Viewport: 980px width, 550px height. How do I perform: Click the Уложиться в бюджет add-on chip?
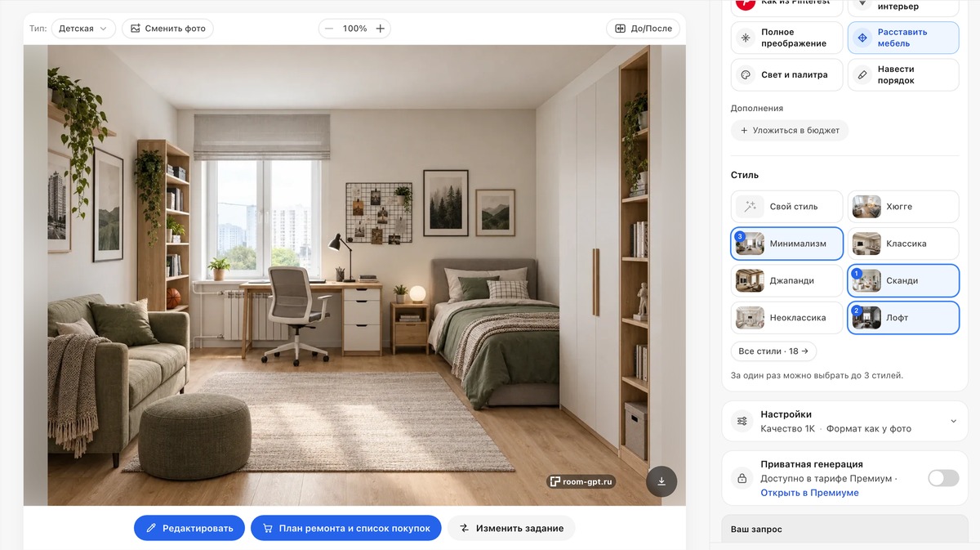[x=790, y=131]
